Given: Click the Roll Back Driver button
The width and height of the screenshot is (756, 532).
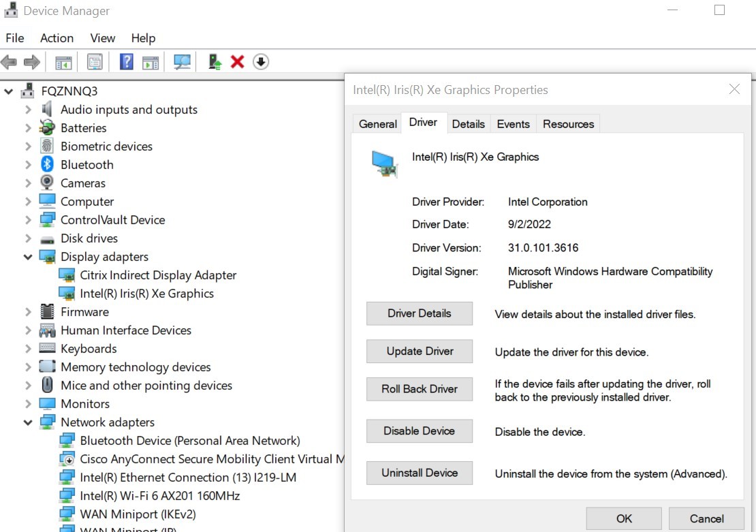Looking at the screenshot, I should (420, 389).
